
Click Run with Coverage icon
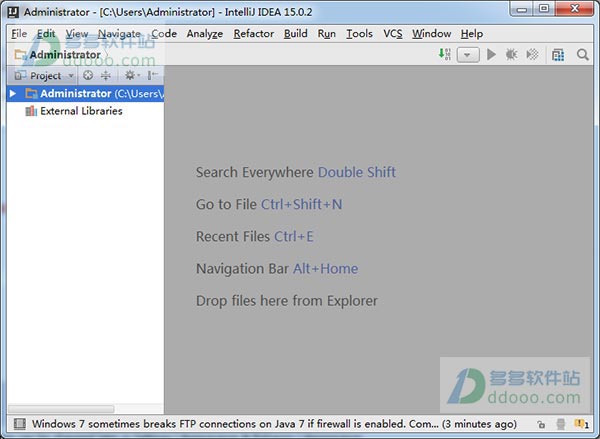click(532, 54)
